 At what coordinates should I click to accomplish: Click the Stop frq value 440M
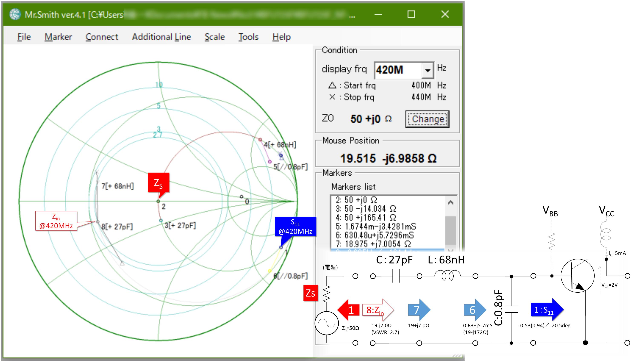click(421, 97)
